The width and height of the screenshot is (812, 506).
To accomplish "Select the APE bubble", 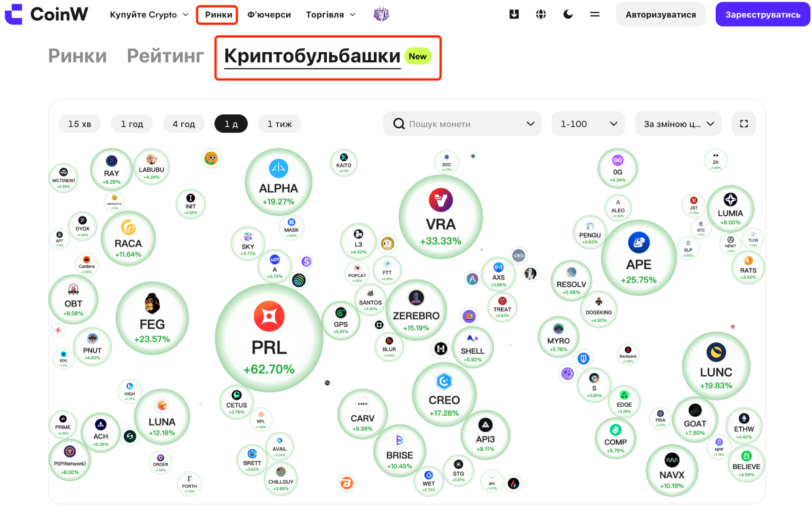I will pyautogui.click(x=639, y=258).
